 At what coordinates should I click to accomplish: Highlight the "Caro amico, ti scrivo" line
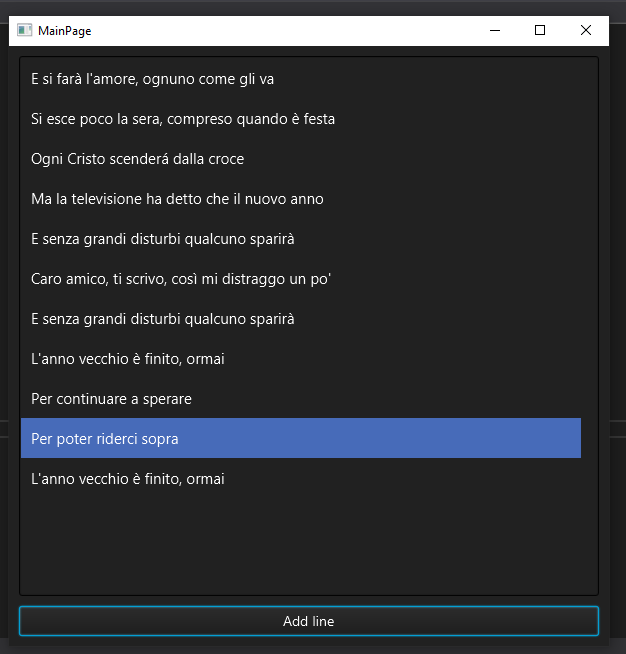(181, 279)
